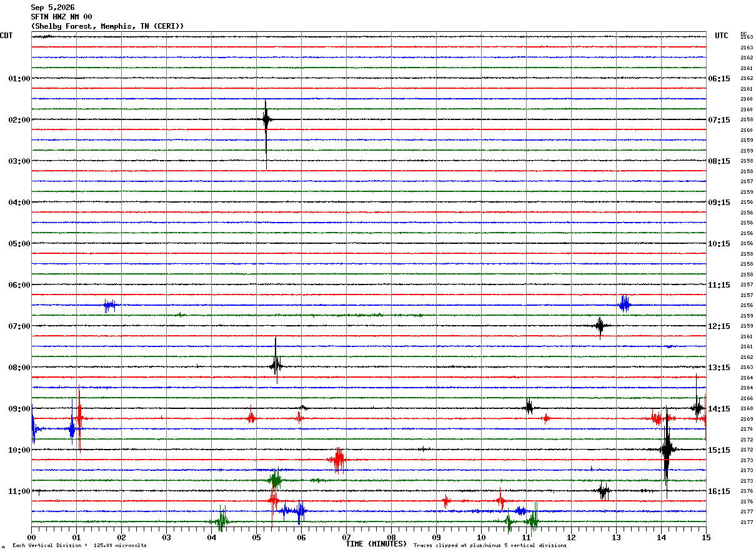Click the UTC column header
The width and height of the screenshot is (756, 554).
722,36
